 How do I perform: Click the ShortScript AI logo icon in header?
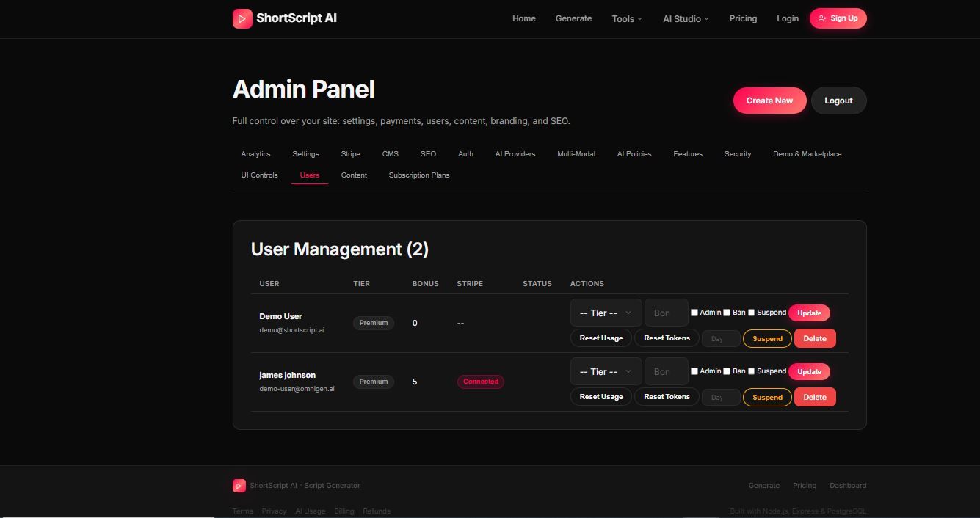242,18
